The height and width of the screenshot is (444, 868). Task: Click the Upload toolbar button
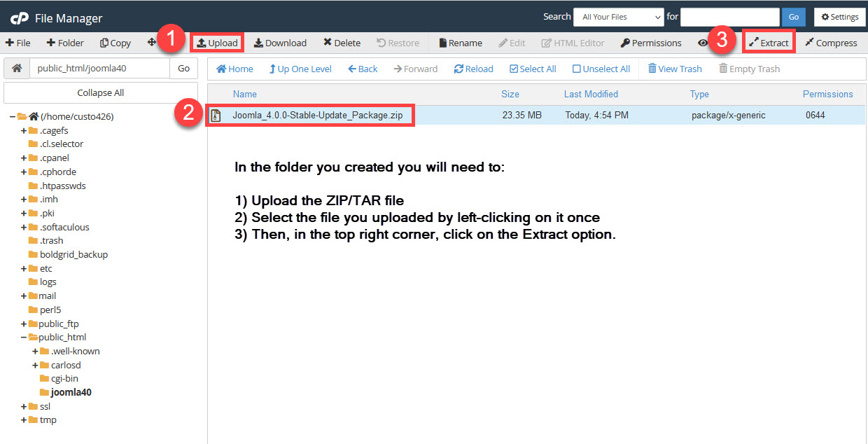click(217, 43)
